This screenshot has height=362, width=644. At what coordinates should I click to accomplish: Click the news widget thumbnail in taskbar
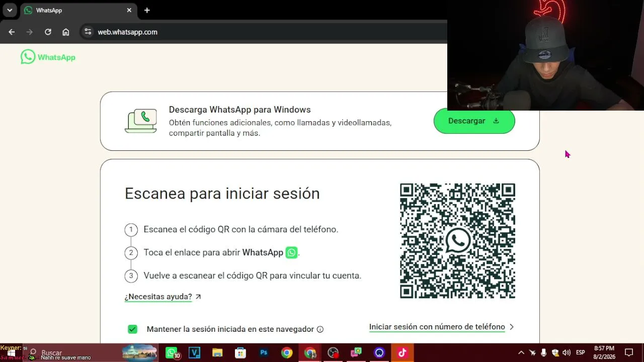click(140, 353)
